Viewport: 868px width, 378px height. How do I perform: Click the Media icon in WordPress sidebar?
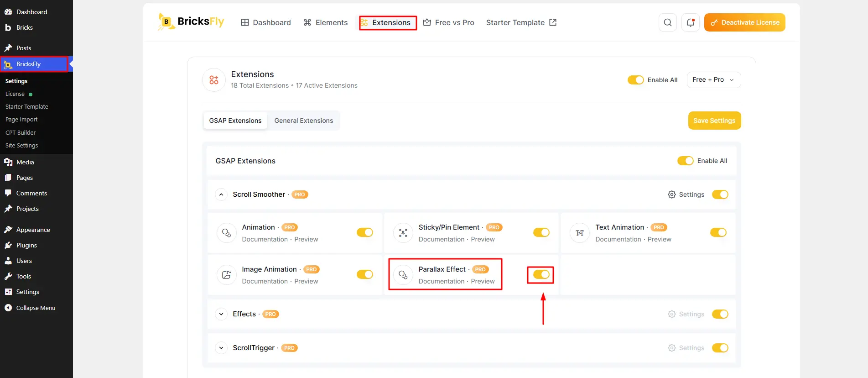point(8,162)
